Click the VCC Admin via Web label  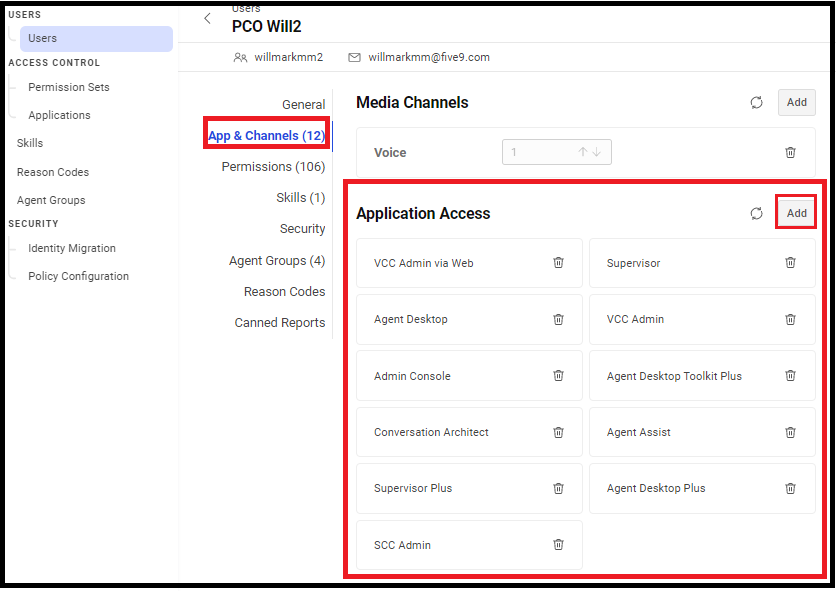423,263
